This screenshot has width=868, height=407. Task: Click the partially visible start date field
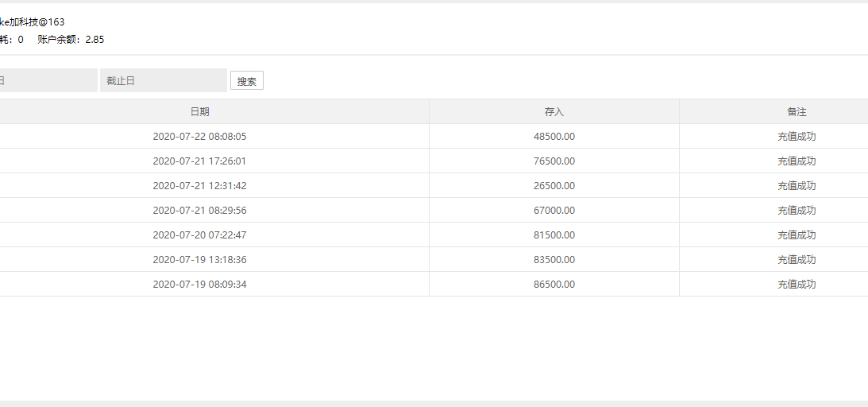pos(48,80)
